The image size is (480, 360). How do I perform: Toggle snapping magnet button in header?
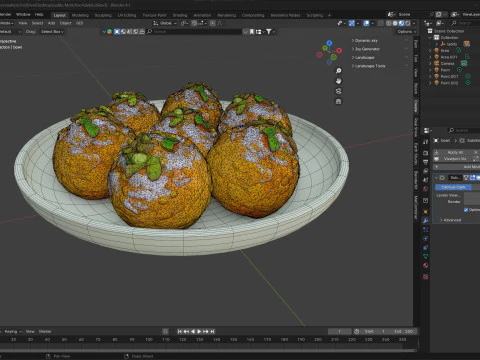click(194, 23)
